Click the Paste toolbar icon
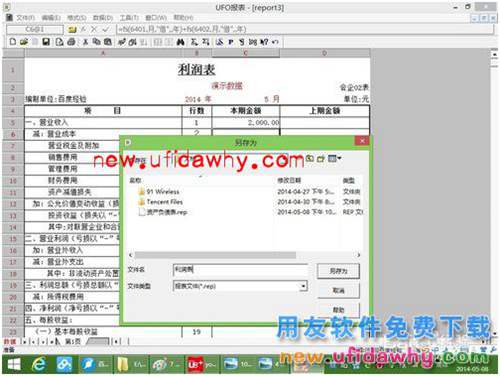Image resolution: width=500 pixels, height=376 pixels. [x=108, y=42]
